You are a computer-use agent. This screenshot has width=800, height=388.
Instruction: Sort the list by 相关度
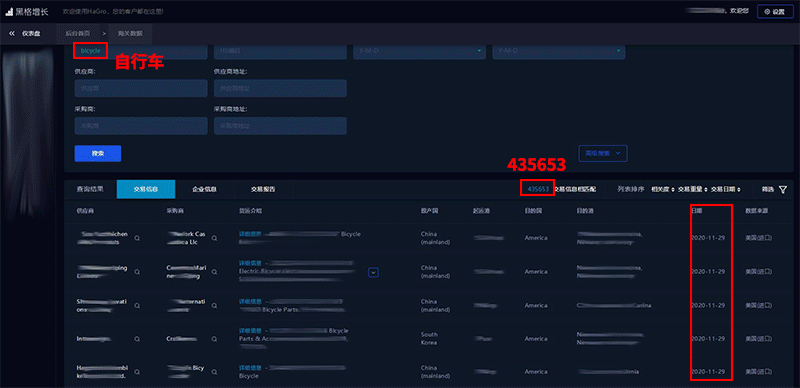coord(663,189)
